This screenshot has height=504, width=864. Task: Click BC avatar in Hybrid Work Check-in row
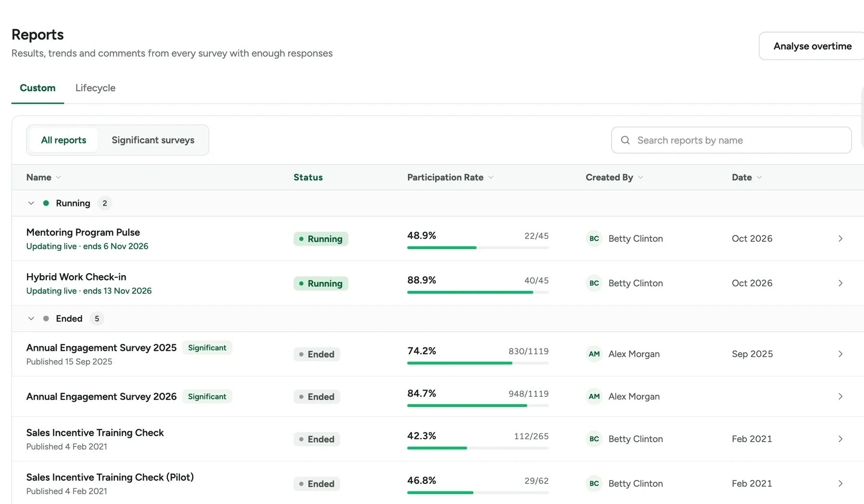(594, 283)
